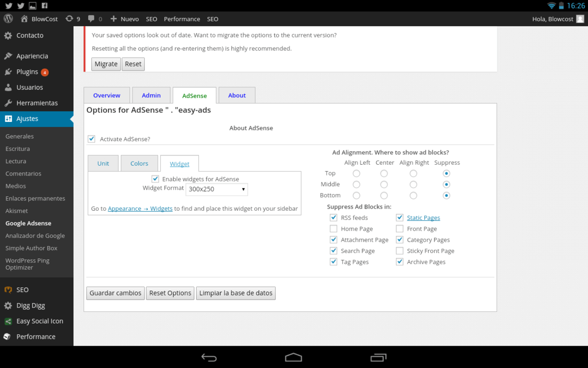
Task: Open Simple Author Box submenu item
Action: point(31,248)
